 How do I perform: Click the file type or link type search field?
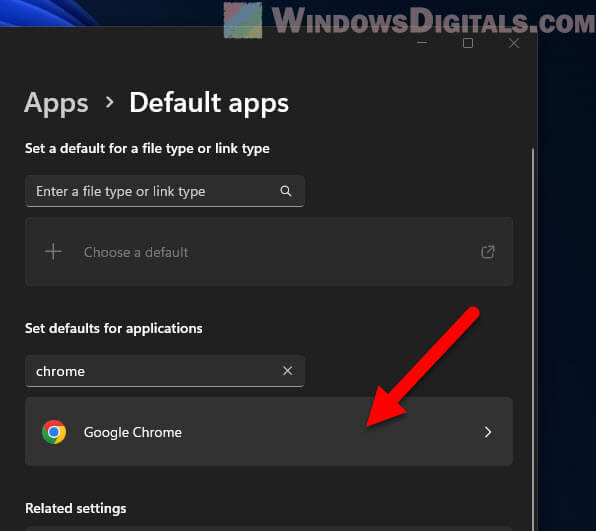pyautogui.click(x=165, y=191)
